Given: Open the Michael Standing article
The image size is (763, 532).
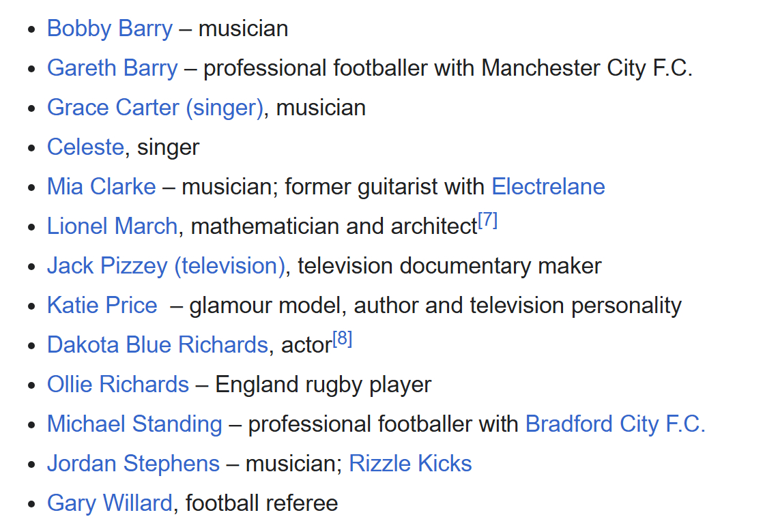Looking at the screenshot, I should 134,424.
